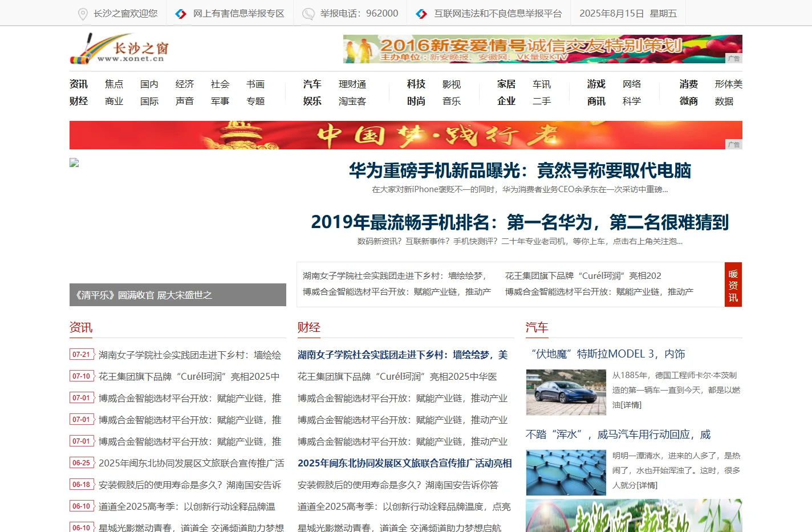Open bold 财经 headline 湖南女子学院社会实践团
This screenshot has width=812, height=532.
[x=403, y=355]
